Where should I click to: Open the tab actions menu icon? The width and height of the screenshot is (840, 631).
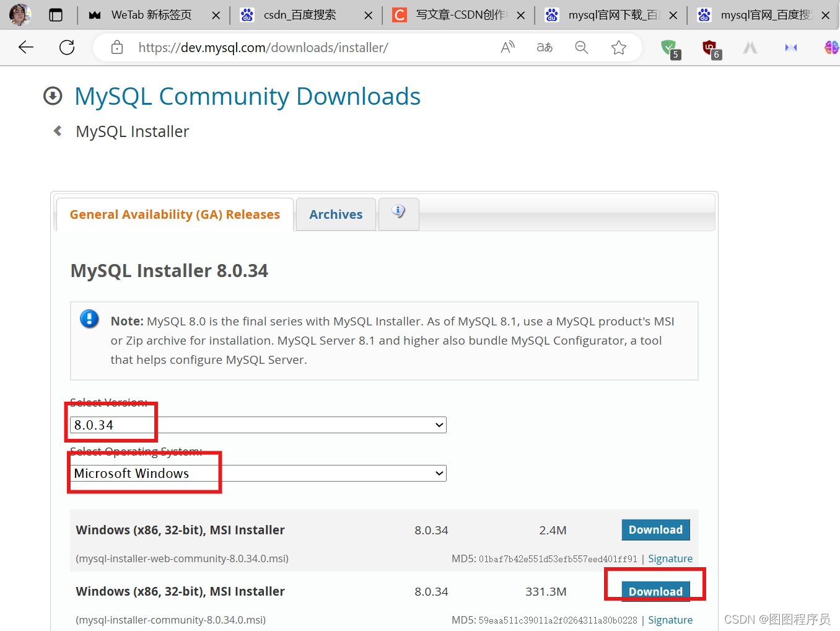coord(56,15)
